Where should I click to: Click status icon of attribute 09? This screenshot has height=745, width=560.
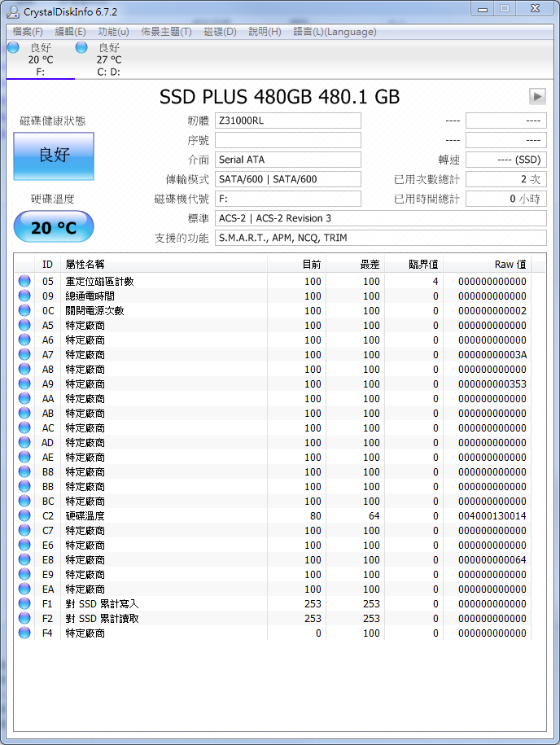(24, 296)
